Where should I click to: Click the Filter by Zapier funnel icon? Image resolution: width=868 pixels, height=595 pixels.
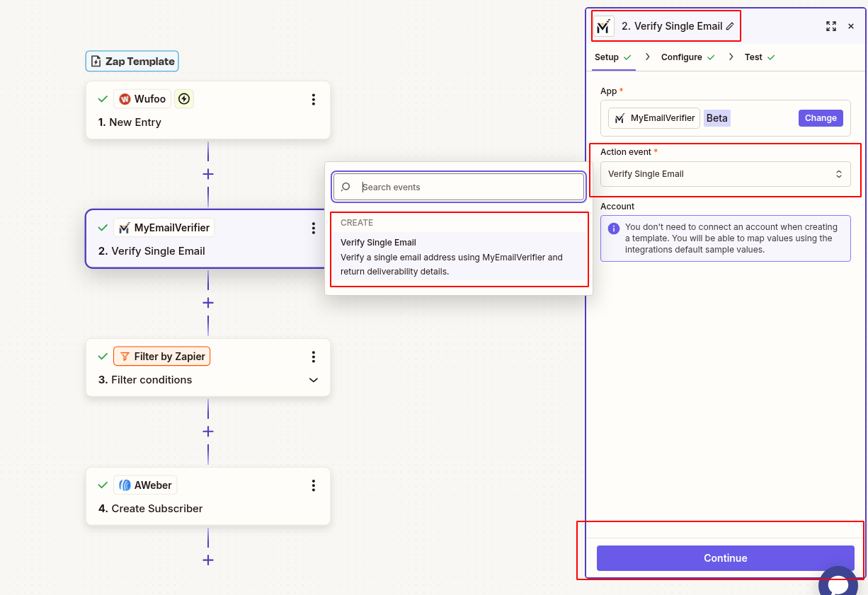[x=124, y=356]
